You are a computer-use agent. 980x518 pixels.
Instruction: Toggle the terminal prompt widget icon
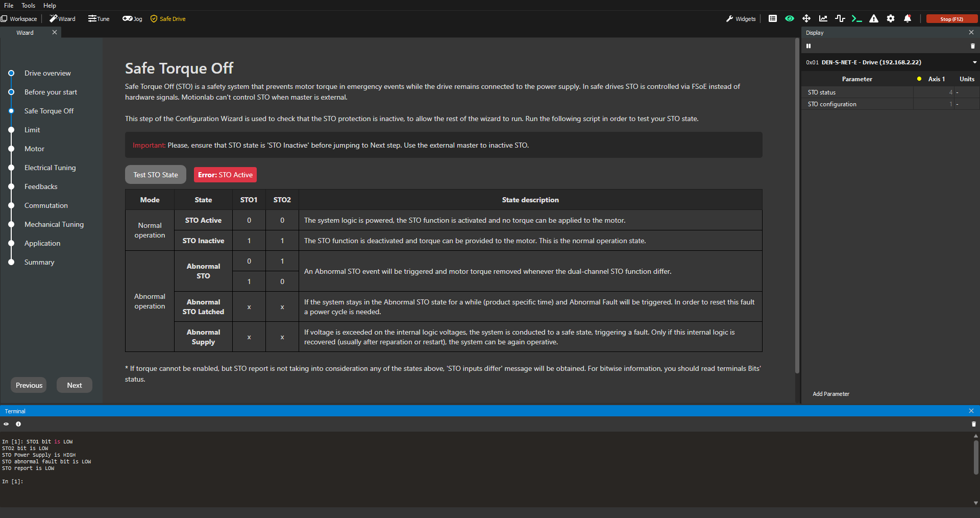pos(857,19)
